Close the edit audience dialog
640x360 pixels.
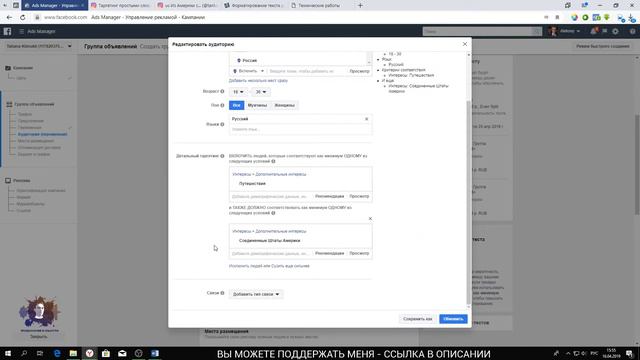coord(464,44)
